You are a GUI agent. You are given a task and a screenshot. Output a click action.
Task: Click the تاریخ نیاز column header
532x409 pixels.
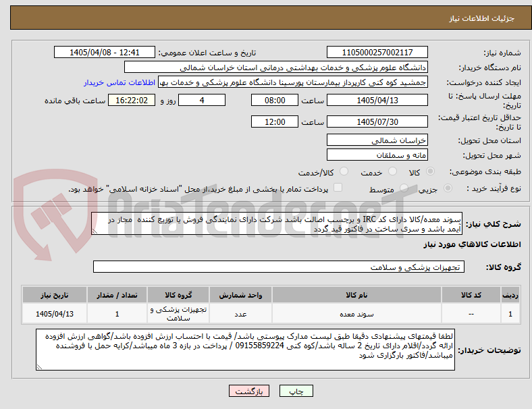55,295
